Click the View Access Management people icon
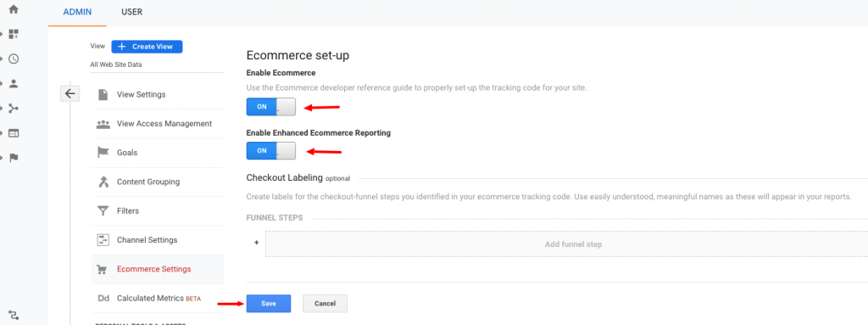This screenshot has height=325, width=868. coord(103,124)
